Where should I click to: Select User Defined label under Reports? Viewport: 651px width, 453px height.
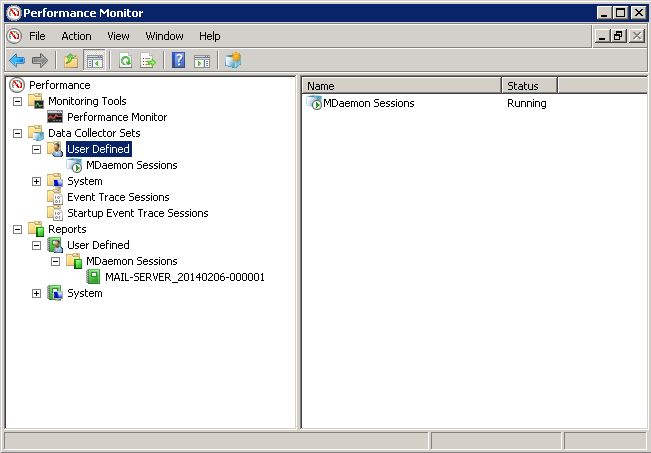click(x=98, y=245)
